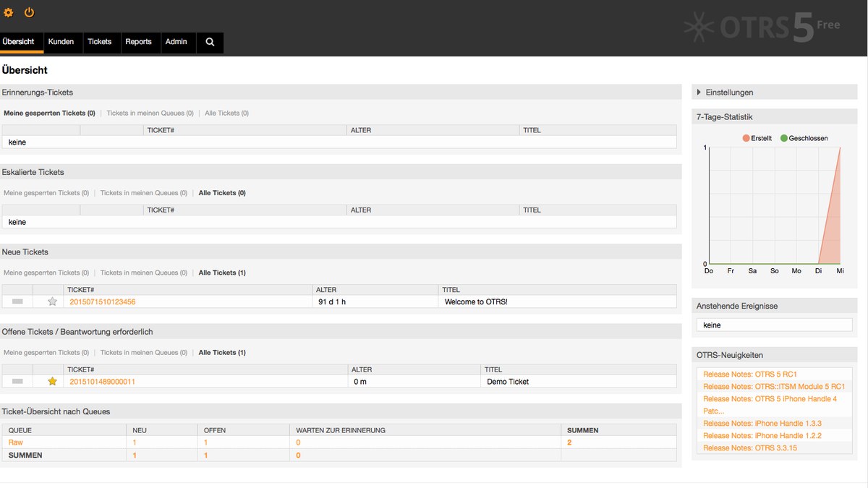Show Meine gesperrten Tickets under Neue Tickets

(46, 273)
